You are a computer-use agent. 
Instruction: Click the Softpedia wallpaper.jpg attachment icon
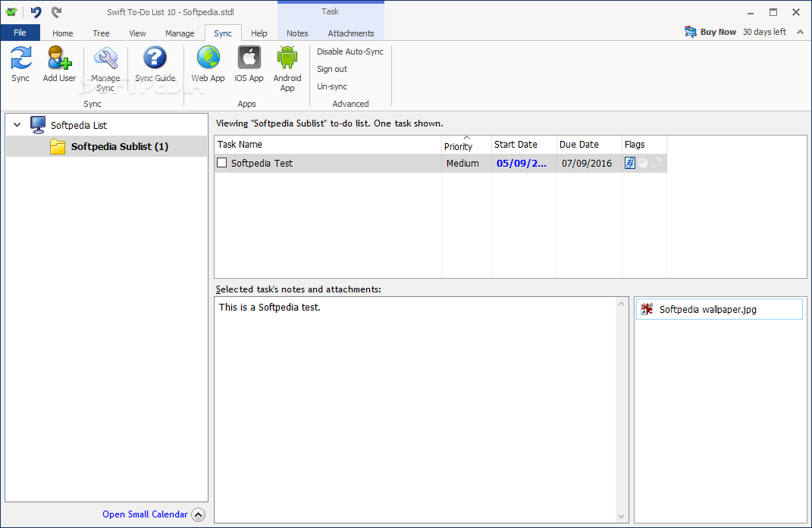647,309
